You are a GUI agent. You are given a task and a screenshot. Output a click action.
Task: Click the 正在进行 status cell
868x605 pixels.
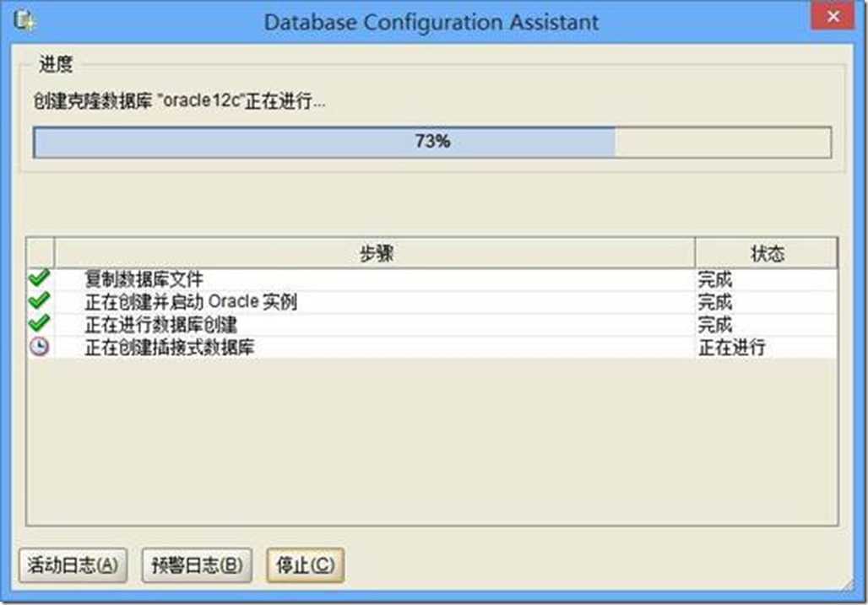[x=732, y=348]
